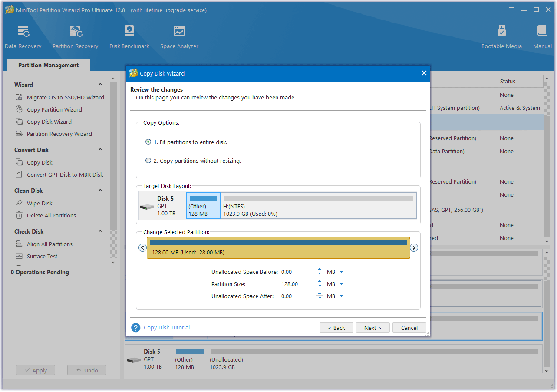Image resolution: width=557 pixels, height=392 pixels.
Task: Click stepper arrows for Partition Size
Action: click(x=320, y=284)
